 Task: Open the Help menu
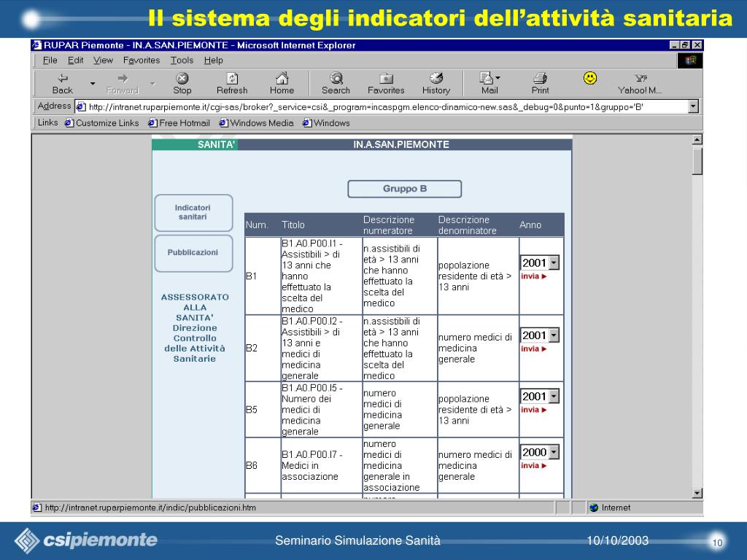coord(214,61)
